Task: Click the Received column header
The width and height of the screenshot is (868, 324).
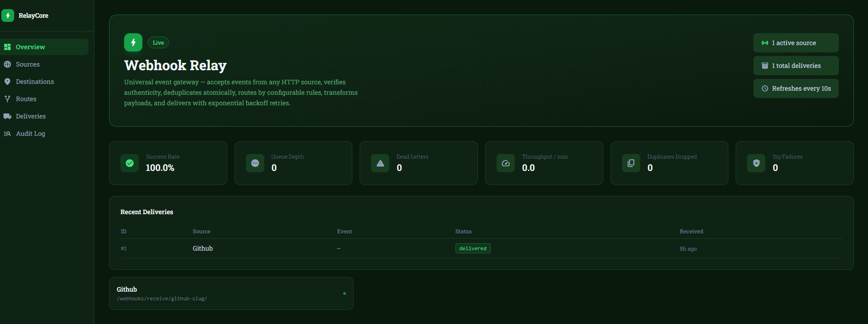Action: (x=691, y=231)
